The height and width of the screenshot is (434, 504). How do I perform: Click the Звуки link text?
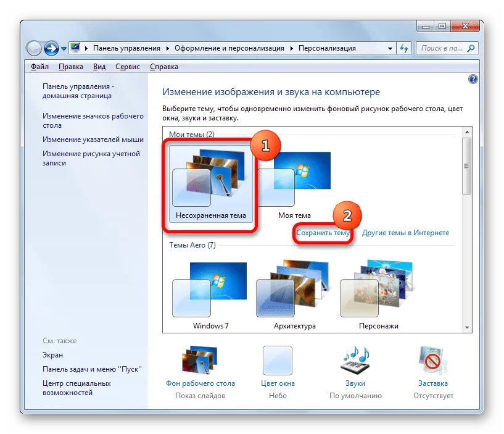pos(355,383)
